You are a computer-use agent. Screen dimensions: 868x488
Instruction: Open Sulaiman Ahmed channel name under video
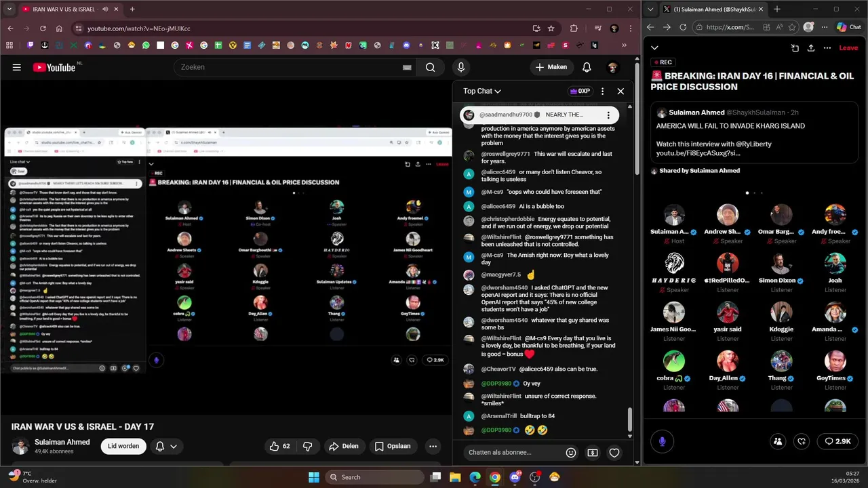[x=62, y=442]
